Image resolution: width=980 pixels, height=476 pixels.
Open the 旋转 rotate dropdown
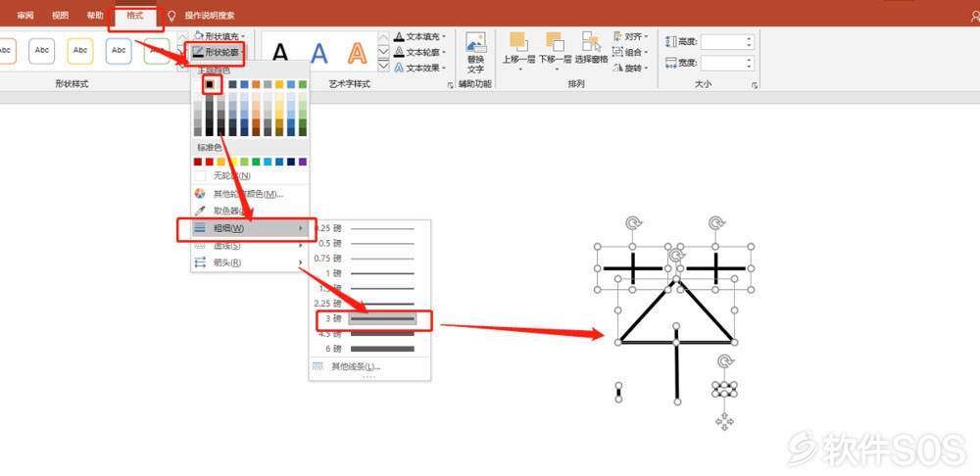click(631, 69)
